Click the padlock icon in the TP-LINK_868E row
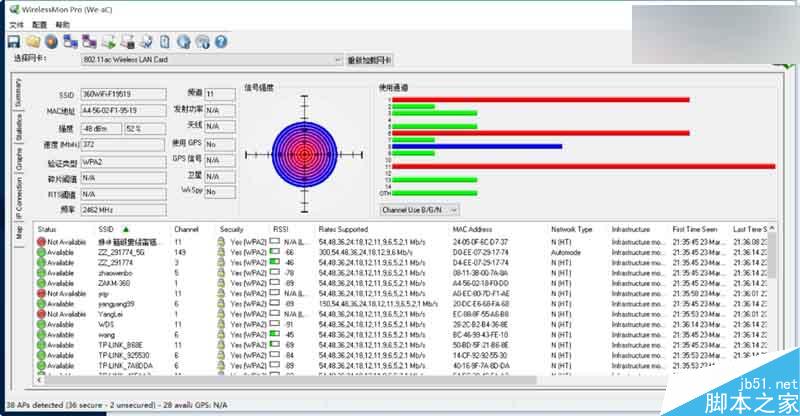The height and width of the screenshot is (416, 800). [x=221, y=345]
